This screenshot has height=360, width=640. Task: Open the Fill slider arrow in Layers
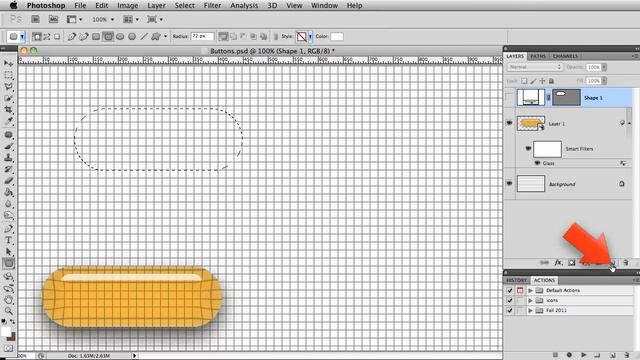tap(604, 81)
